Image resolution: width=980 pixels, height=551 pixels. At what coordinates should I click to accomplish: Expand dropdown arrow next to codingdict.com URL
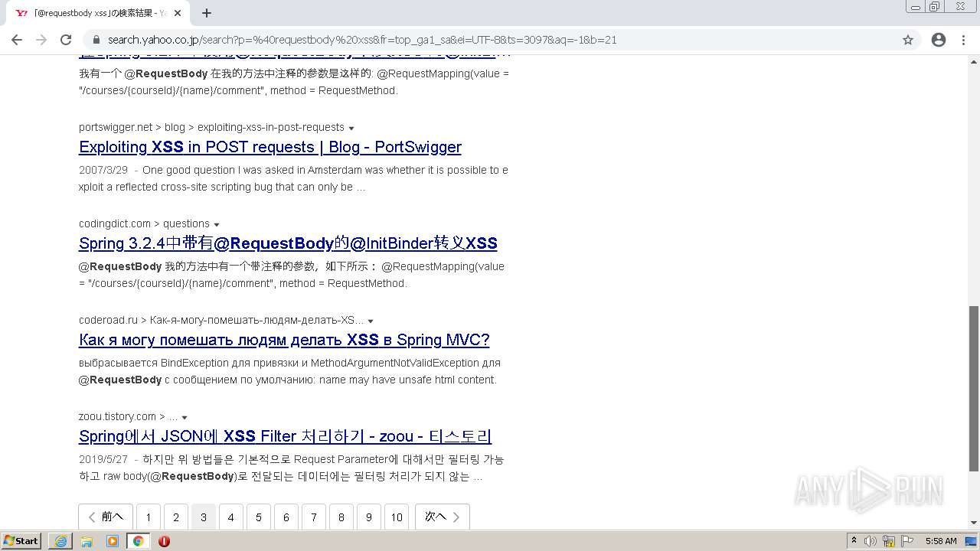point(217,224)
